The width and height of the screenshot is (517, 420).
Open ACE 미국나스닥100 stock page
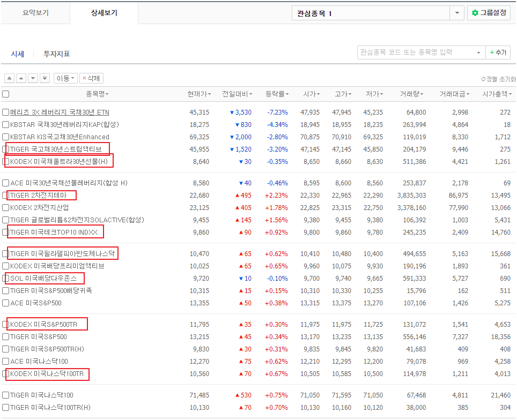tap(39, 362)
